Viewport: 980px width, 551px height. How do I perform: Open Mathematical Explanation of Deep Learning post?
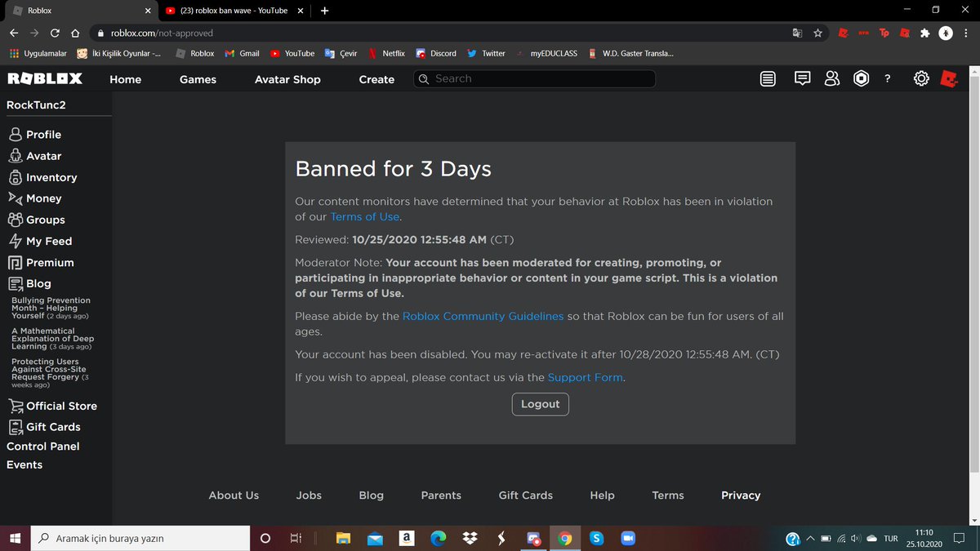pos(52,339)
